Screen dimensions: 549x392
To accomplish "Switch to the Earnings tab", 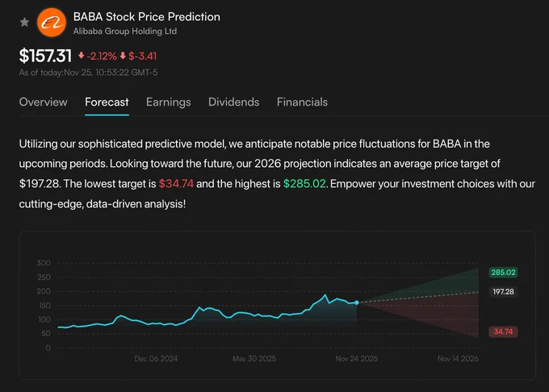I will pyautogui.click(x=169, y=102).
